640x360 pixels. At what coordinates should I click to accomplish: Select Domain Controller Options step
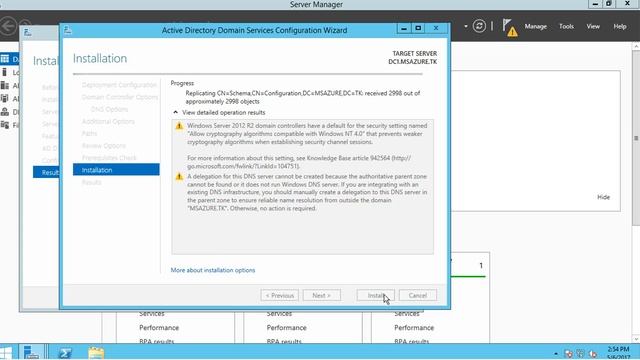120,97
